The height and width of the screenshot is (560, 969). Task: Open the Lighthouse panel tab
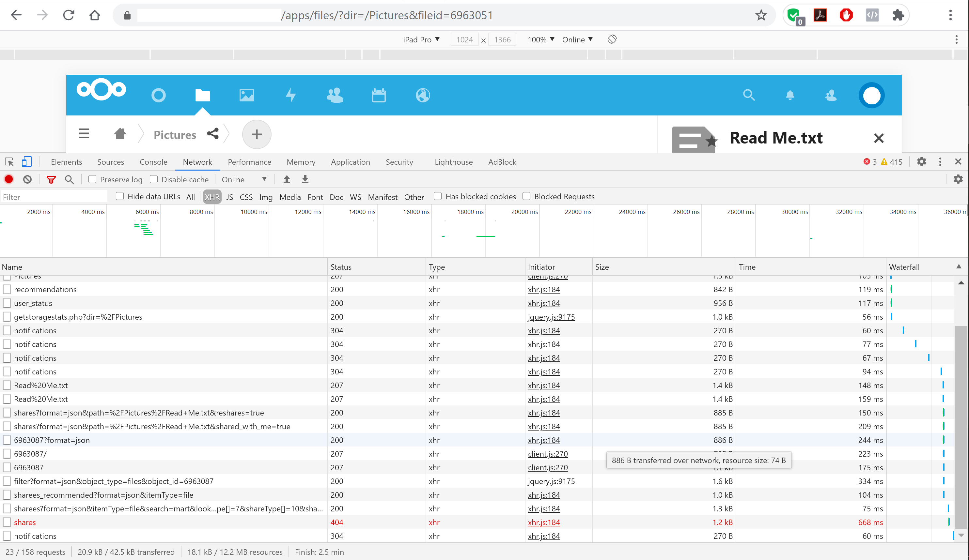pos(453,162)
